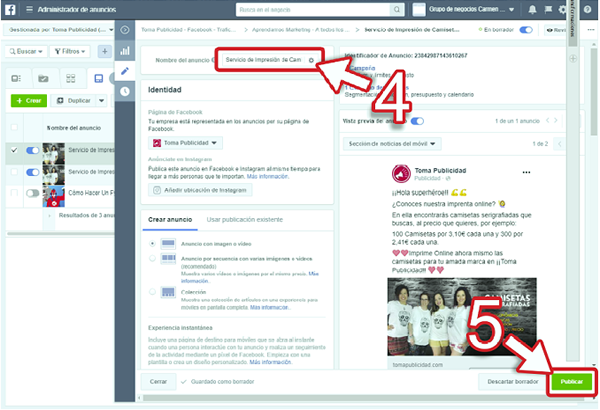Switch to Usar publicación existente tab

(x=245, y=220)
